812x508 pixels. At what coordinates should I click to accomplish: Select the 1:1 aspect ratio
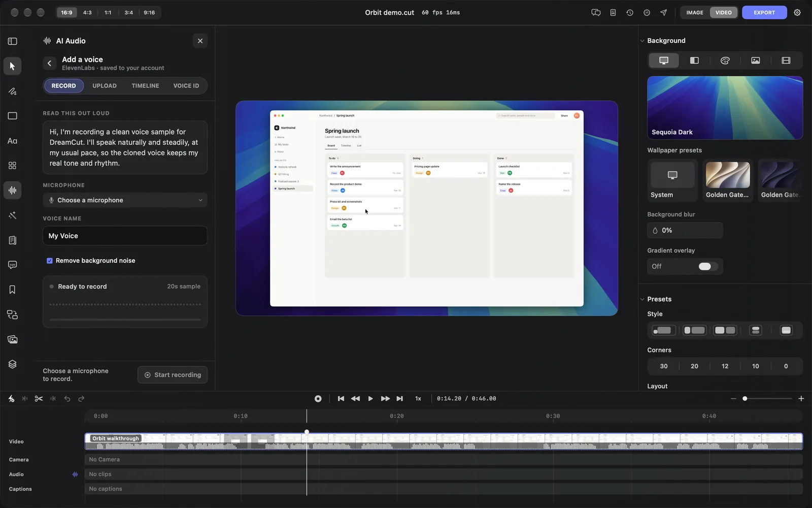coord(108,13)
